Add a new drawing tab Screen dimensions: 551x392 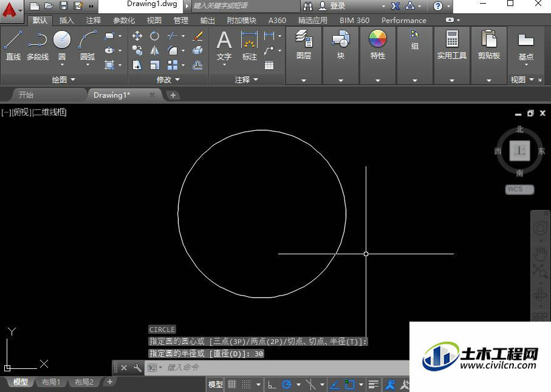click(173, 95)
